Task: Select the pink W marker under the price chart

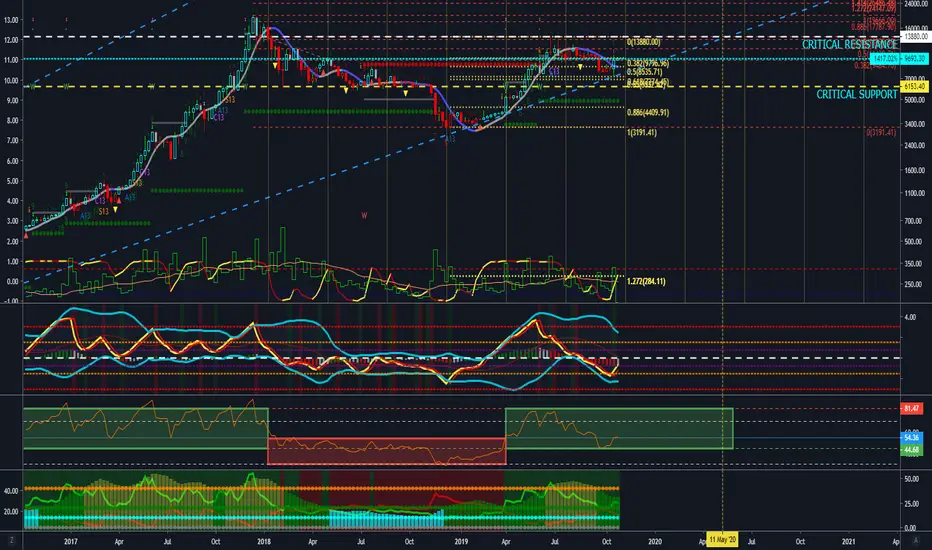Action: [x=364, y=215]
